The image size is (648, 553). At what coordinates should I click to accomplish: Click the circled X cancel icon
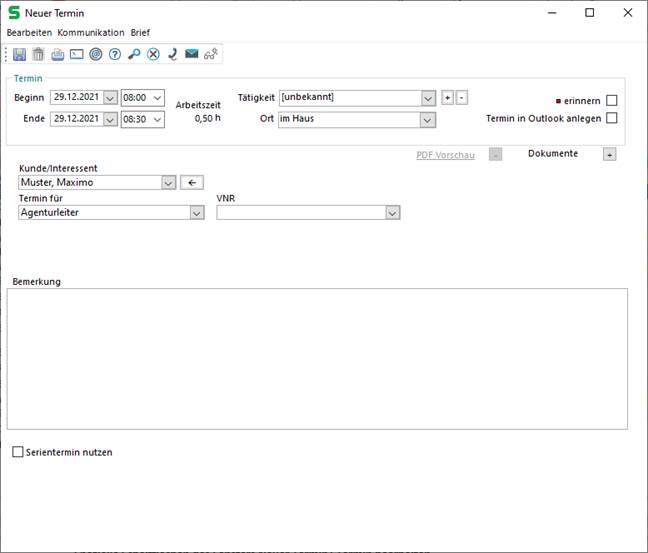[x=153, y=54]
